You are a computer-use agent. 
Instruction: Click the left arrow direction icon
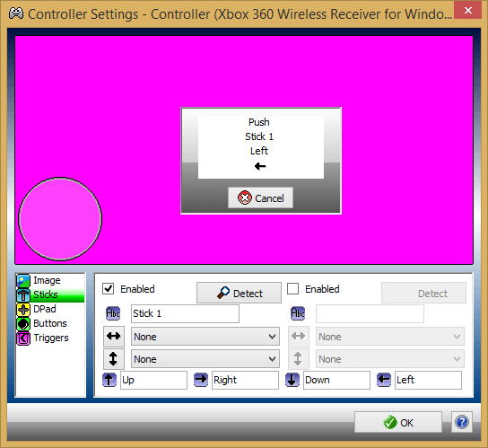(x=384, y=380)
